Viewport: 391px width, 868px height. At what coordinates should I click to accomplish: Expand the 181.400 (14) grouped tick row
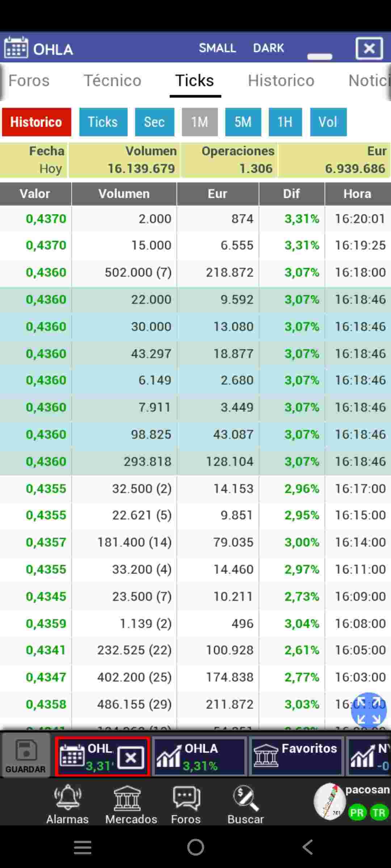195,542
